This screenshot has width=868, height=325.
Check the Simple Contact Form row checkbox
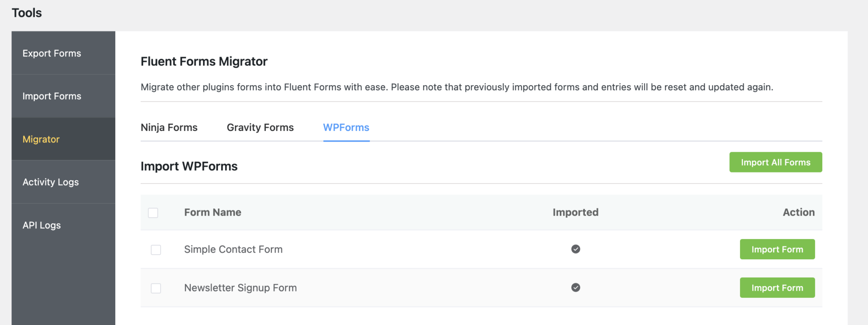(x=156, y=250)
